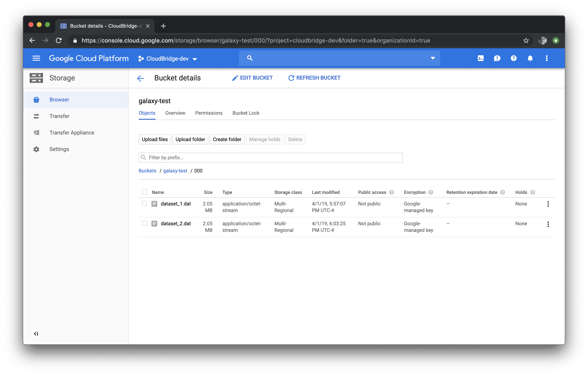Open the notifications bell

[530, 58]
